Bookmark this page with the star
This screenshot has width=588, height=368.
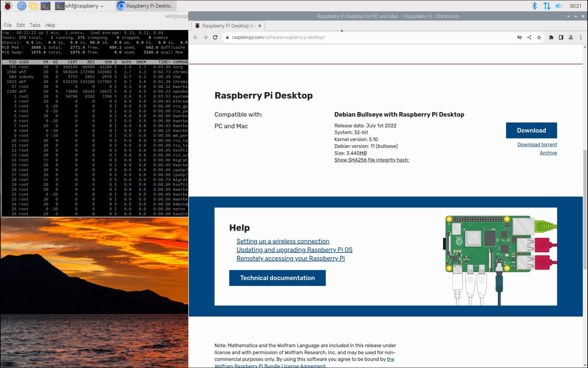coord(539,37)
